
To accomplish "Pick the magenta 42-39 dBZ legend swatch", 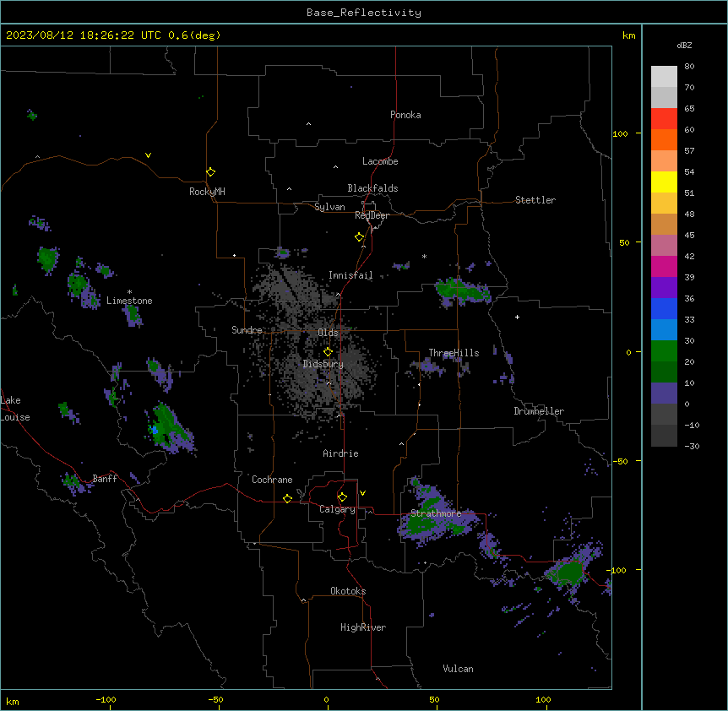I will (x=664, y=266).
